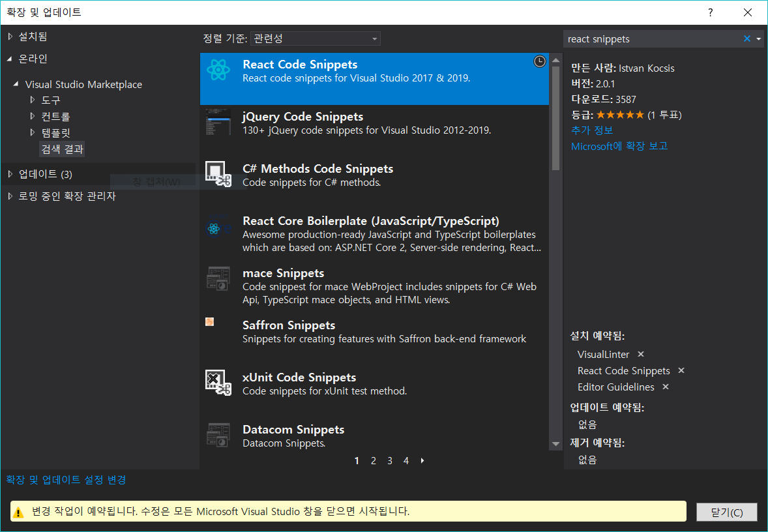
Task: Click the scrollbar up arrow
Action: (x=555, y=60)
